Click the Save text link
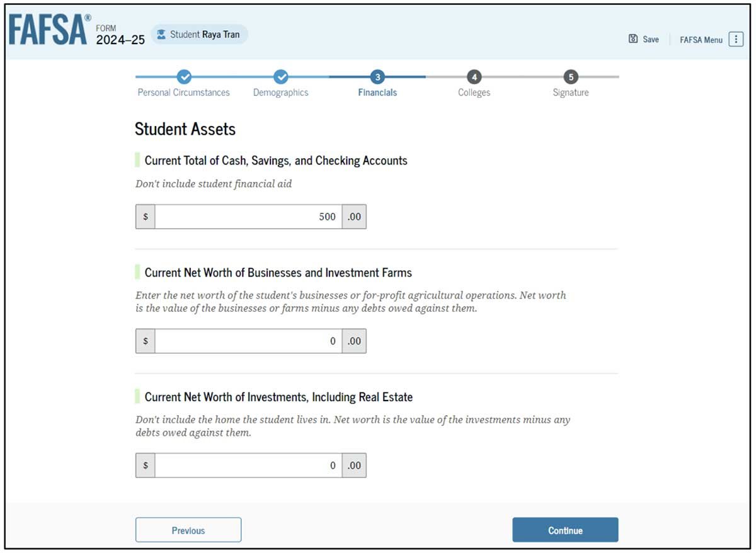The height and width of the screenshot is (553, 756). 651,39
